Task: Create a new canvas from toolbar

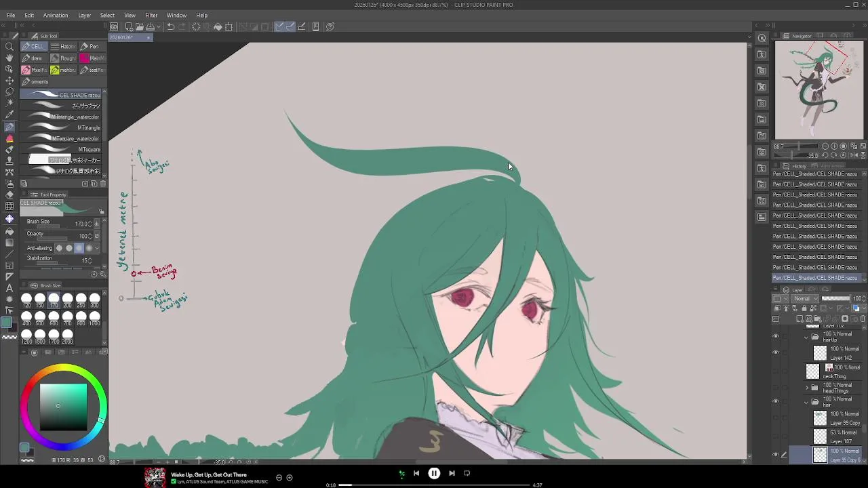Action: tap(129, 27)
